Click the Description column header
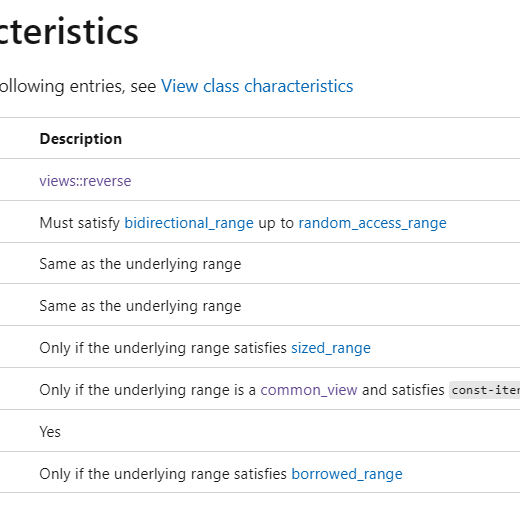This screenshot has height=512, width=520. click(81, 139)
